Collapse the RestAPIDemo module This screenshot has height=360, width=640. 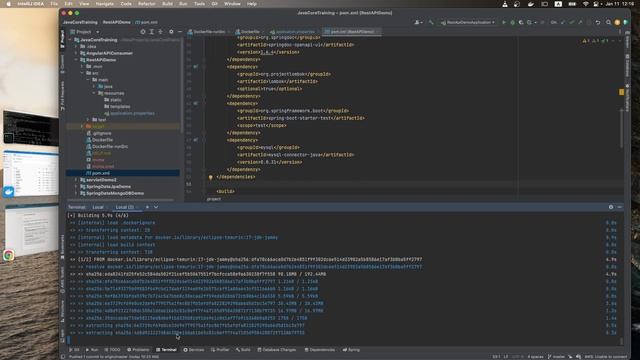tap(76, 60)
